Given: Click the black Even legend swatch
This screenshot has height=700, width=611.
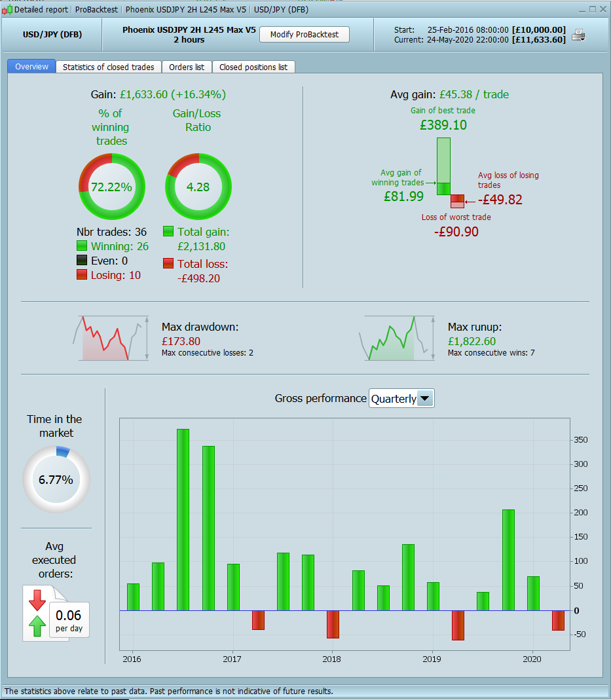Looking at the screenshot, I should pyautogui.click(x=82, y=260).
